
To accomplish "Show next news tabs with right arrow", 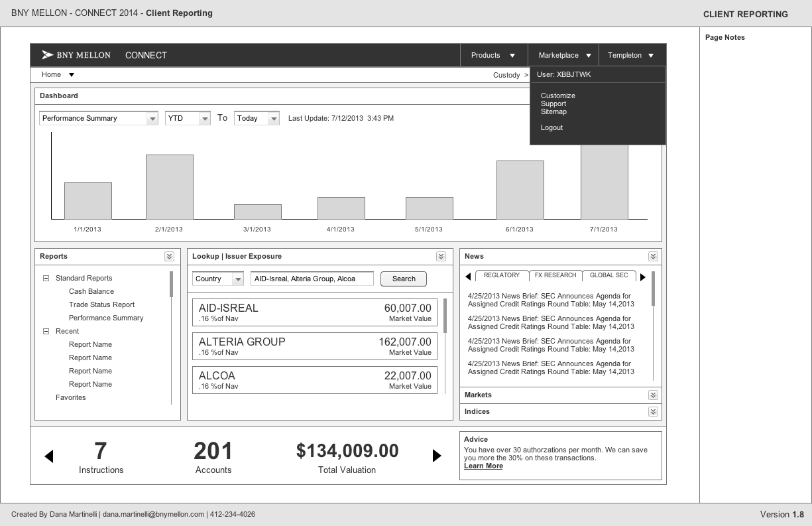I will (642, 277).
